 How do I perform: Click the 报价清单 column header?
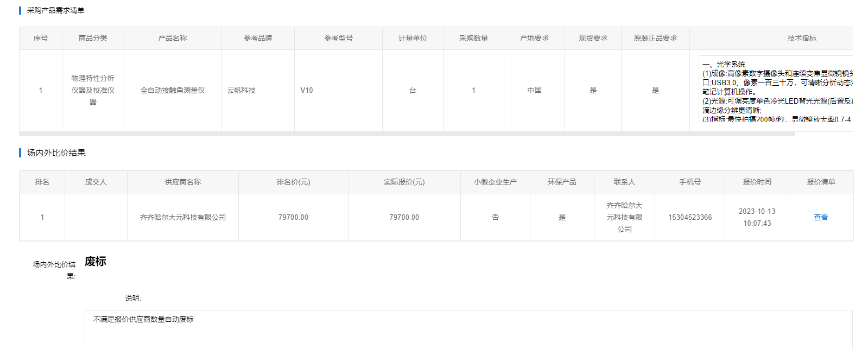pos(820,182)
